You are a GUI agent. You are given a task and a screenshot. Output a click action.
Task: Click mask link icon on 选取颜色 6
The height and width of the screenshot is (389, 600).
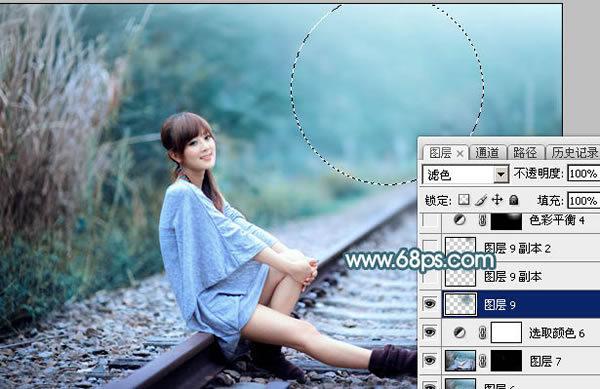[483, 333]
